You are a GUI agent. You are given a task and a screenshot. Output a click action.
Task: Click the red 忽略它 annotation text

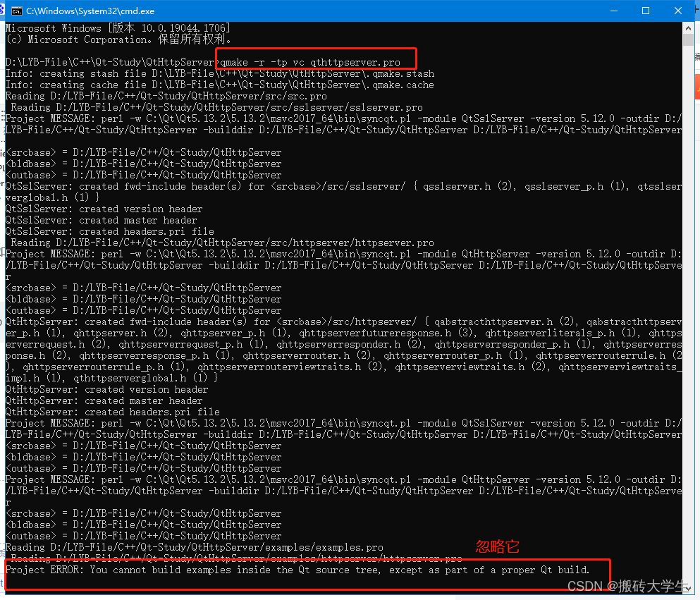(x=497, y=546)
